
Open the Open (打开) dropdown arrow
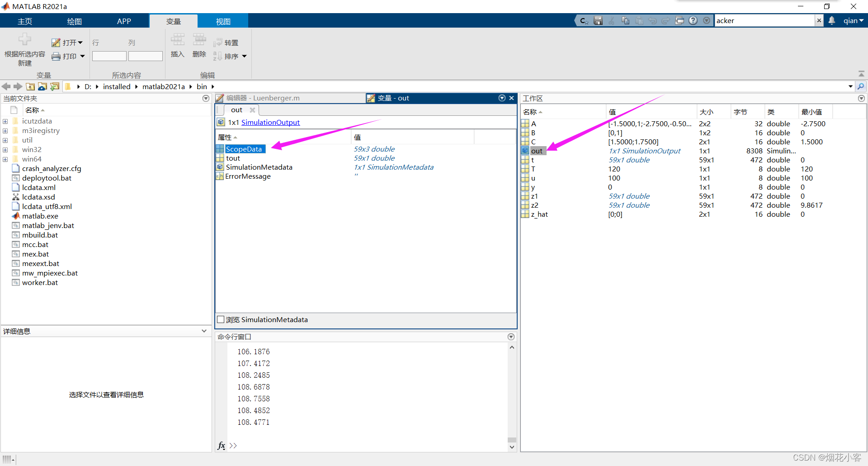click(80, 43)
